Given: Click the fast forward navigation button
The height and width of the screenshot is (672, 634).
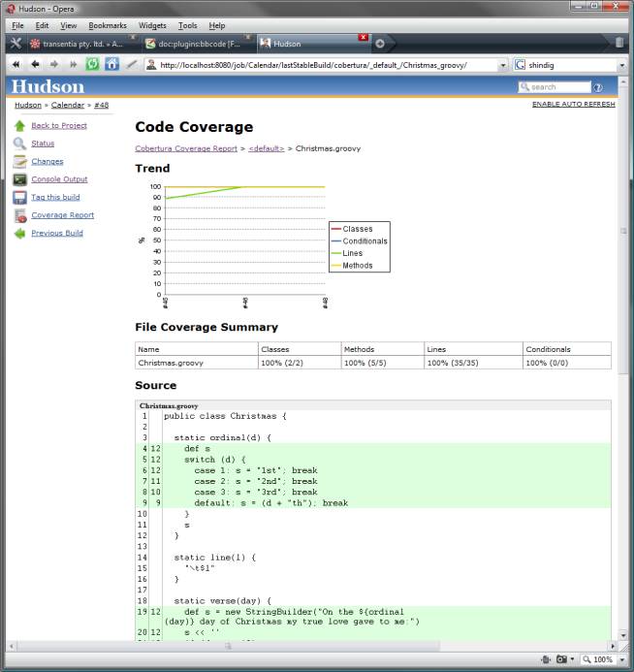Looking at the screenshot, I should tap(74, 65).
